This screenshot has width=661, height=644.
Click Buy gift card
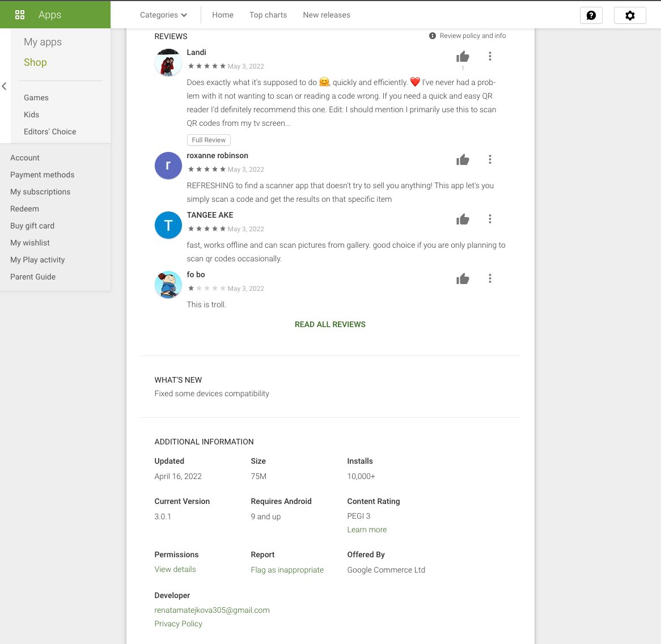pyautogui.click(x=32, y=226)
